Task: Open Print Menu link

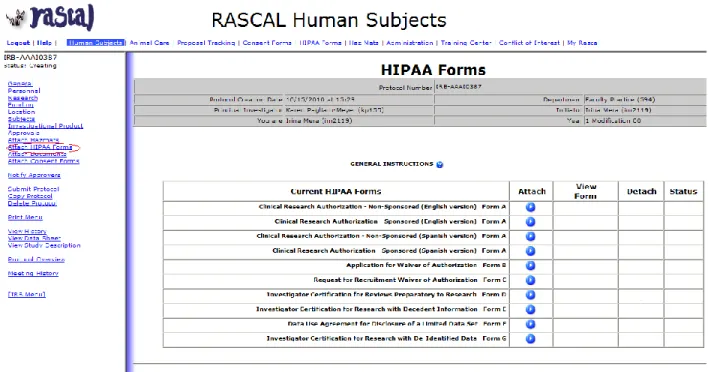Action: [25, 217]
